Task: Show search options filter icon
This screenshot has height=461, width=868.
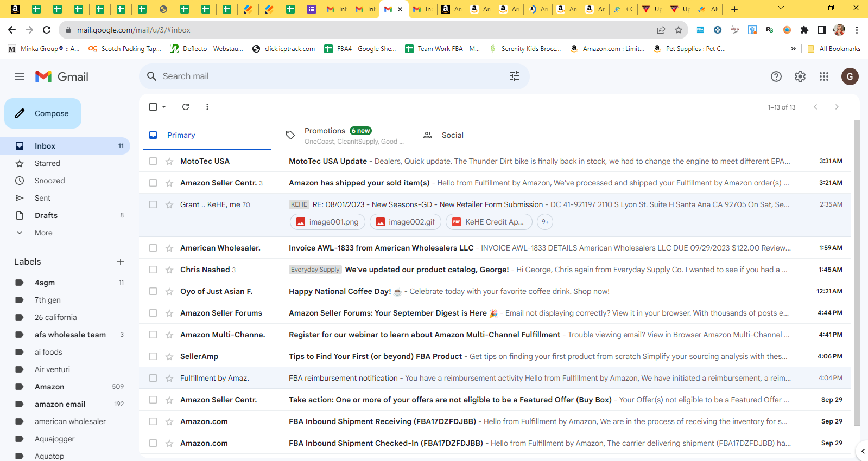Action: (x=515, y=76)
